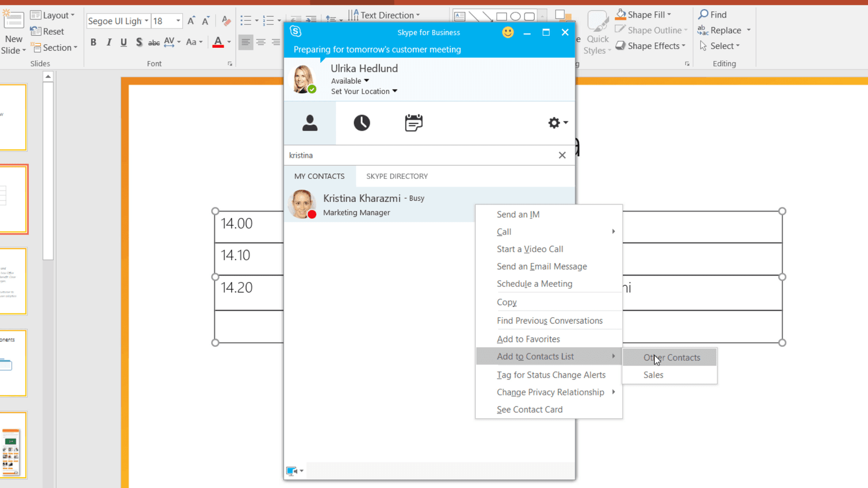Click Find in Editing group
Image resolution: width=868 pixels, height=488 pixels.
coord(712,15)
